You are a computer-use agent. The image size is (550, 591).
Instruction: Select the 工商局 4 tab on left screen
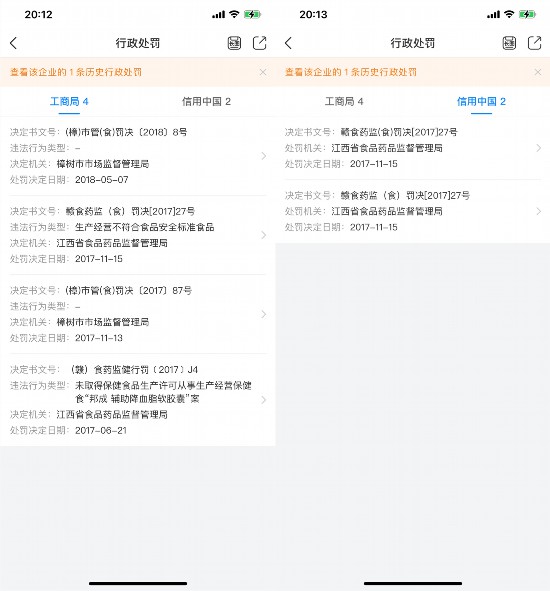pos(69,101)
